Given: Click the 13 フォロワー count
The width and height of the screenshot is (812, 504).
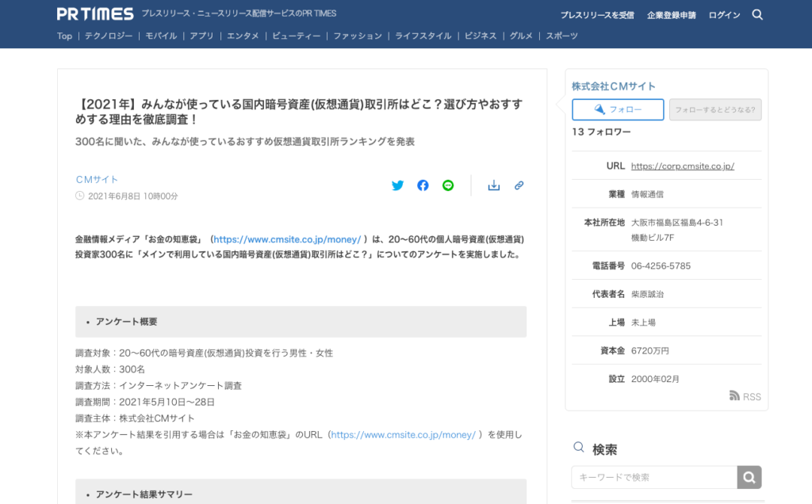Looking at the screenshot, I should point(601,132).
